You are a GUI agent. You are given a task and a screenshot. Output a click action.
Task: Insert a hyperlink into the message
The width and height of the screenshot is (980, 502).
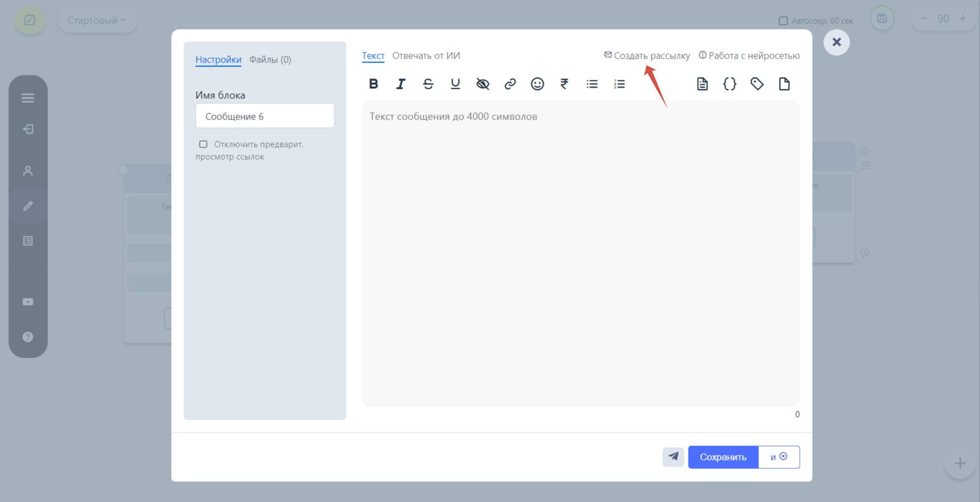pyautogui.click(x=510, y=84)
